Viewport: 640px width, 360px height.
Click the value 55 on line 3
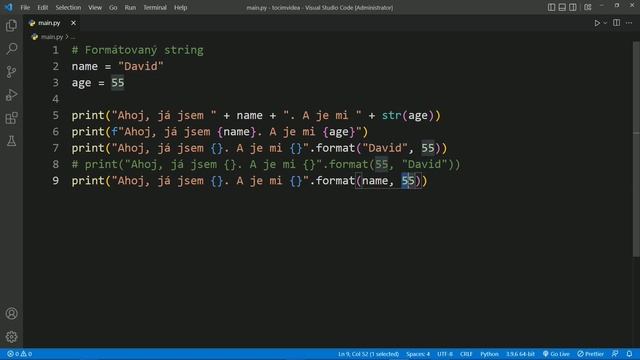(118, 83)
